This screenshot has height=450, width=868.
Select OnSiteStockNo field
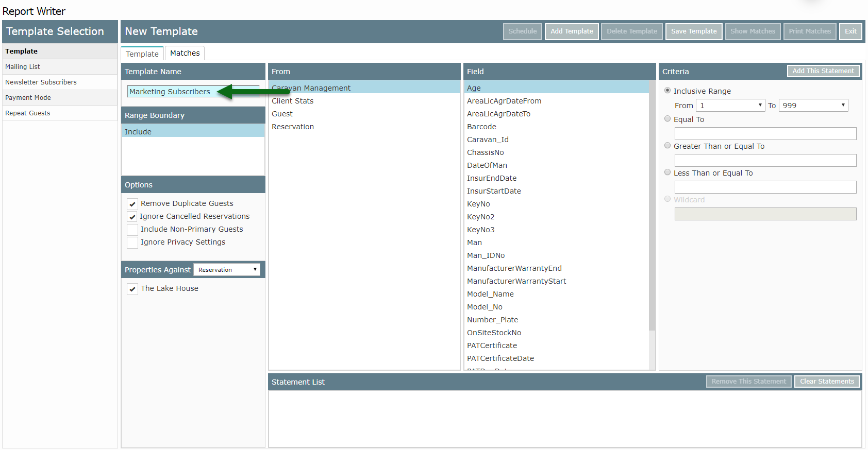[x=556, y=333]
